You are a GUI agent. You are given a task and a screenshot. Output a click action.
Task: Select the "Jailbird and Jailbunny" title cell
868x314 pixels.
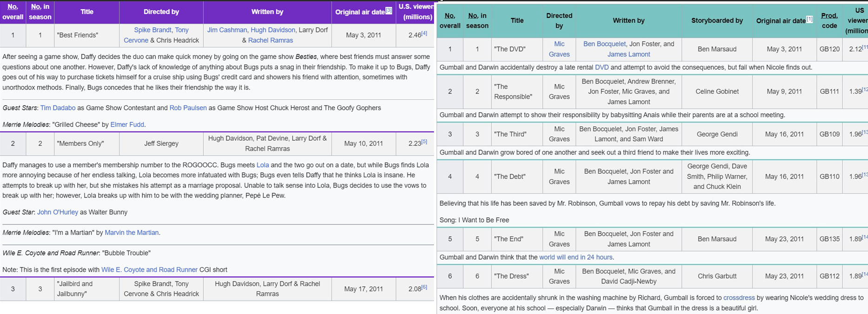coord(87,289)
